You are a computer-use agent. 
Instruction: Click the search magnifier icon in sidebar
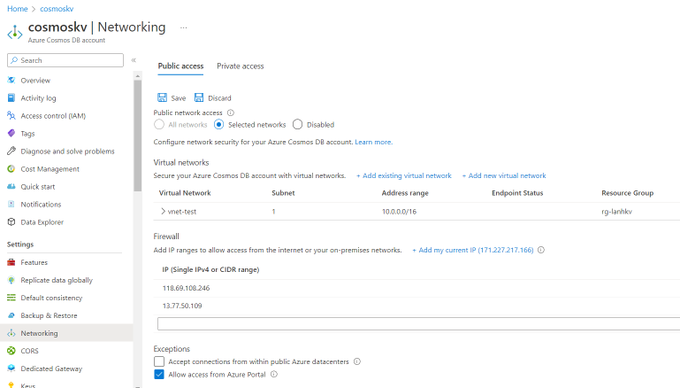pos(14,60)
